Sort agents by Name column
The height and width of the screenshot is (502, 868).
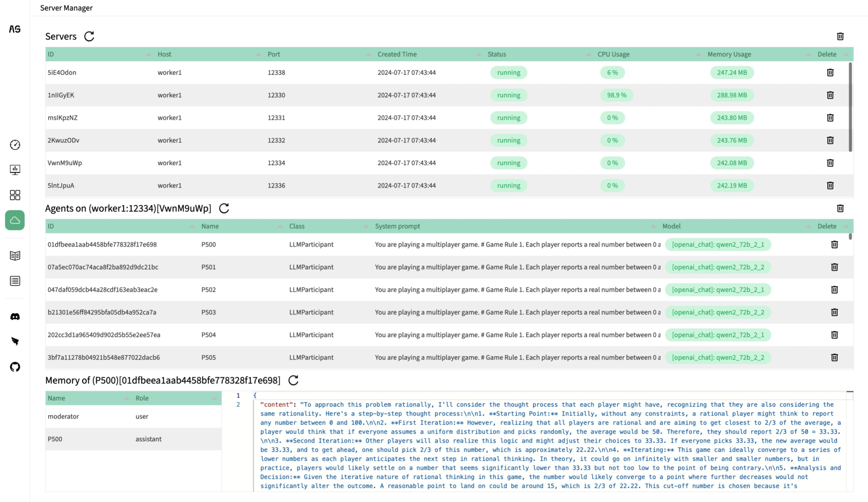pos(210,226)
